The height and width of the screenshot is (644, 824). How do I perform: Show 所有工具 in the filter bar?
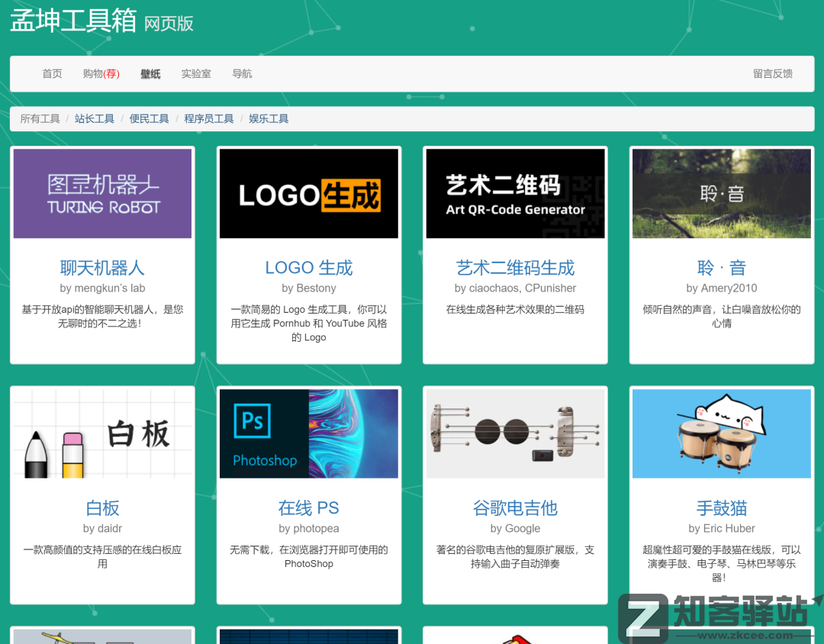coord(40,118)
